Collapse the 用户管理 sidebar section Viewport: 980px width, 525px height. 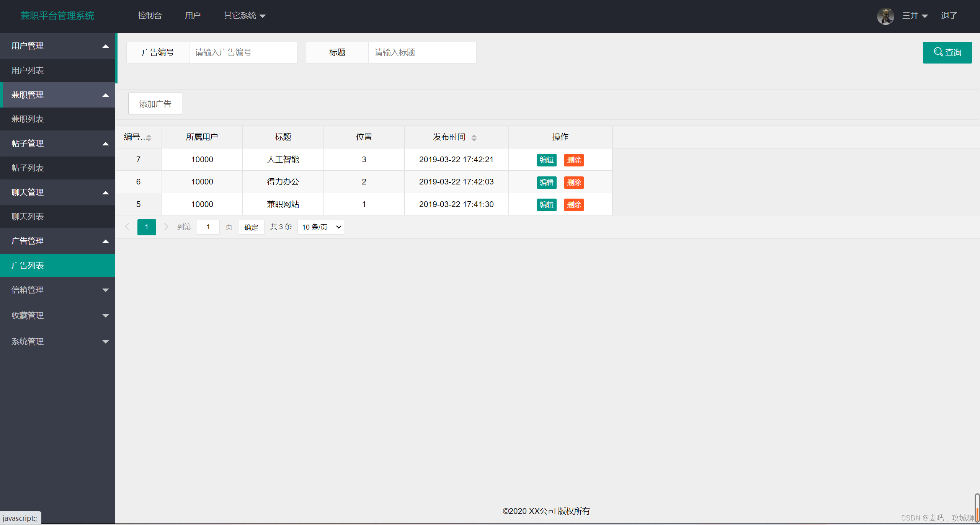57,46
